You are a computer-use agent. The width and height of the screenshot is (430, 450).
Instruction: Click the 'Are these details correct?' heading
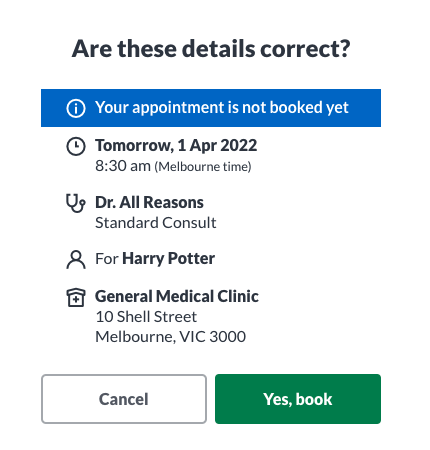coord(211,49)
